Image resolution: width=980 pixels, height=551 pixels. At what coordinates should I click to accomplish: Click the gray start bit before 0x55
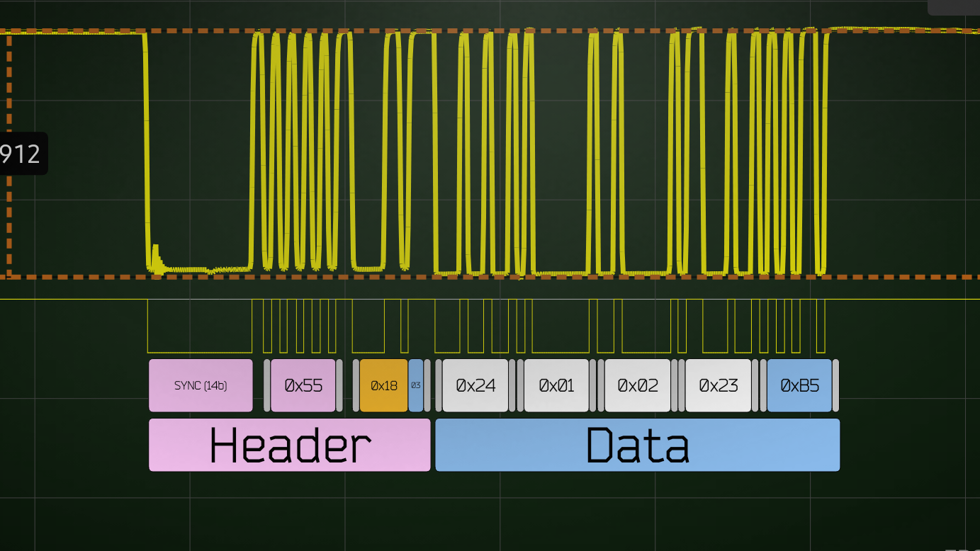coord(267,385)
